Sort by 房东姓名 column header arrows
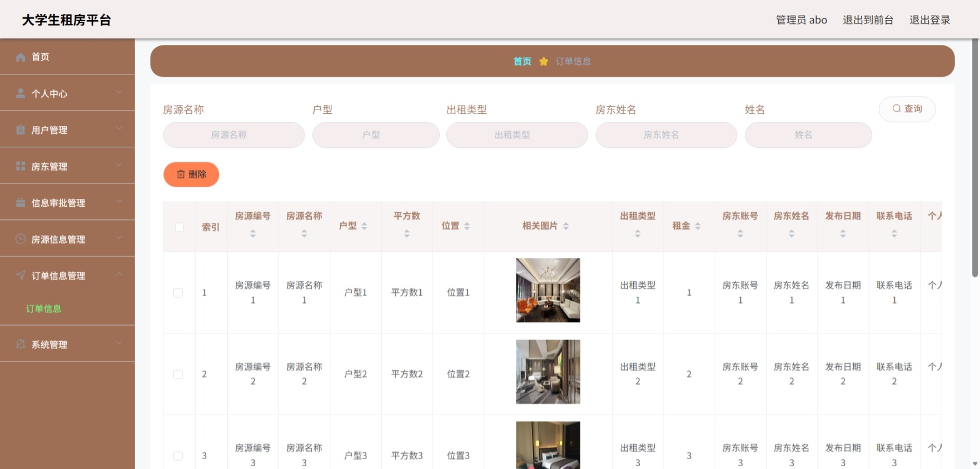Screen dimensions: 980x469 click(792, 234)
